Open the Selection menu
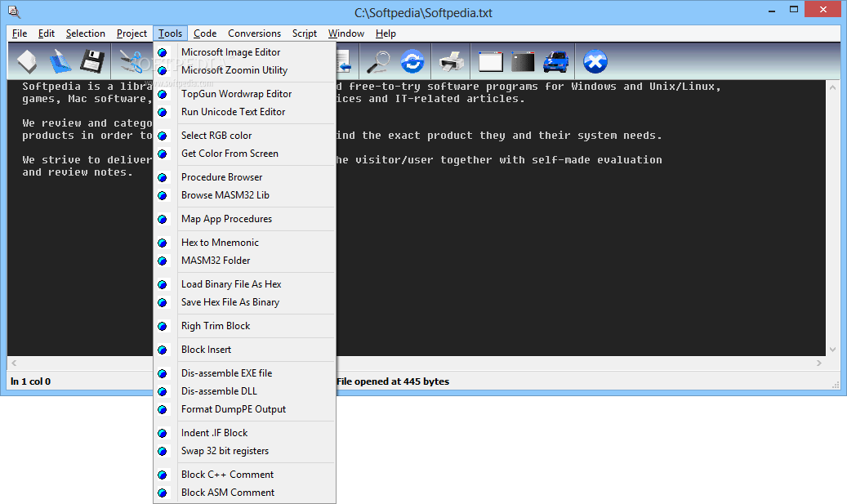 [x=85, y=33]
